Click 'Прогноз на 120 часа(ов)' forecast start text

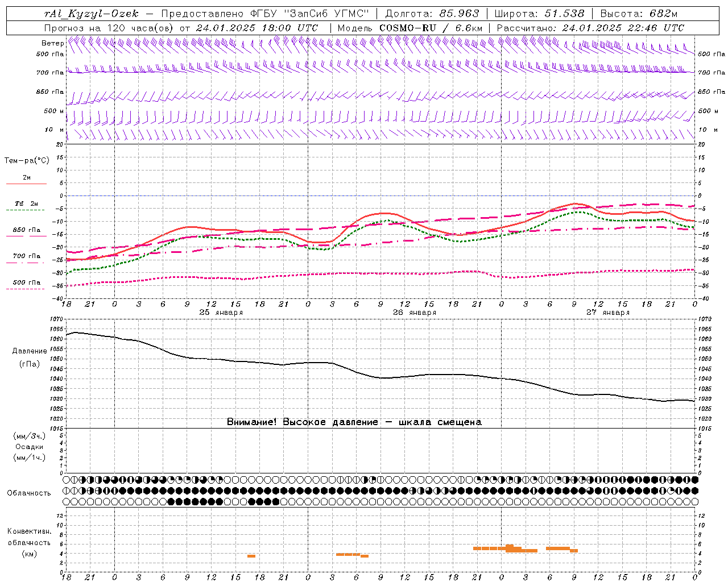[x=110, y=28]
